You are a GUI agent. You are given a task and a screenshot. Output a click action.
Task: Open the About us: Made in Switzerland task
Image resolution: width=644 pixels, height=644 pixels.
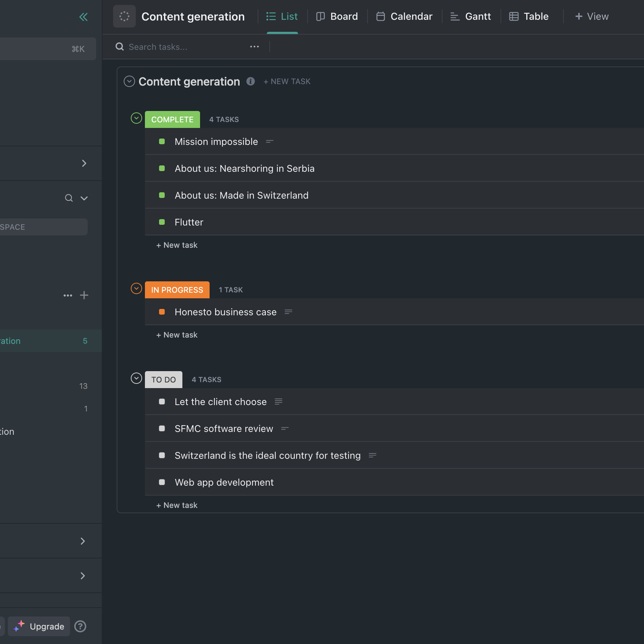(x=241, y=195)
